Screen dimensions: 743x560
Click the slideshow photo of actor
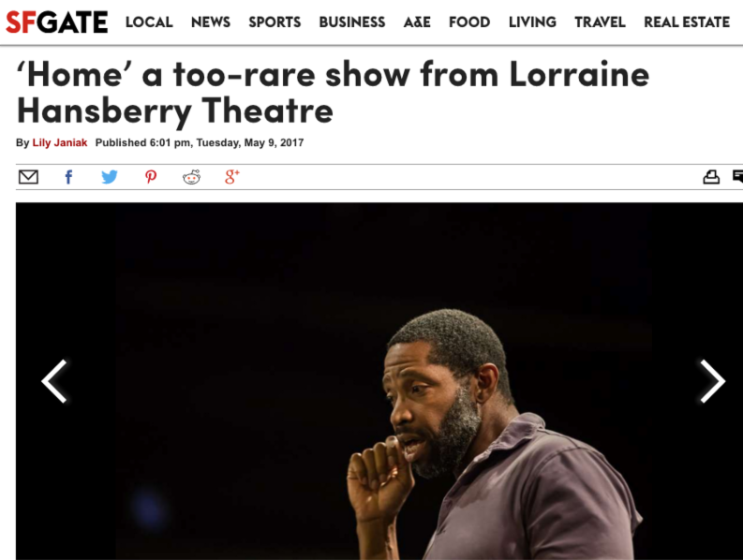pyautogui.click(x=379, y=381)
